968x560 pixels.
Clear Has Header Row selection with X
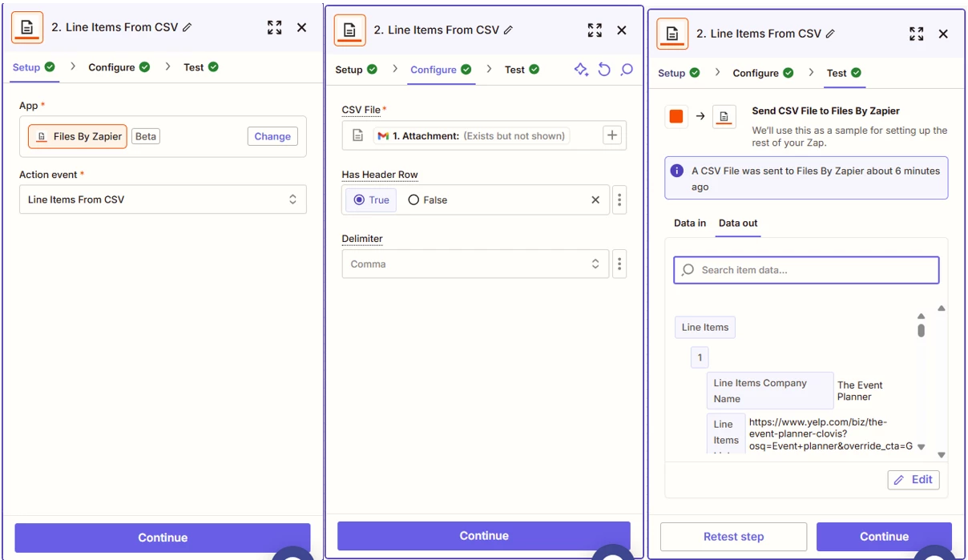click(x=595, y=200)
